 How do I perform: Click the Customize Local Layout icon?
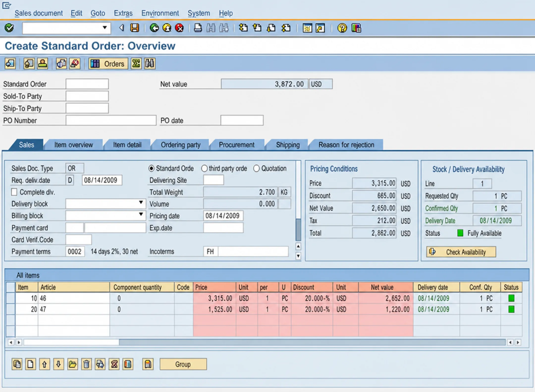point(356,28)
